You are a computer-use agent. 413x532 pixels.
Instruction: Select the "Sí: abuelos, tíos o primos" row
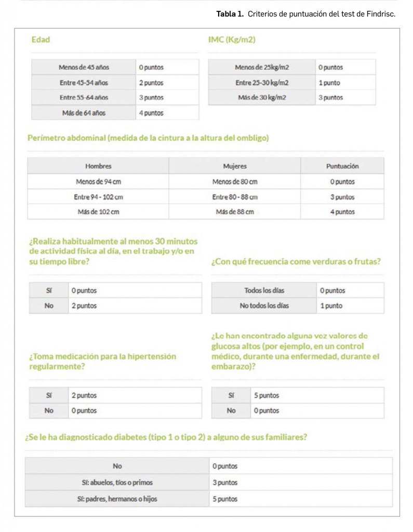pos(117,483)
